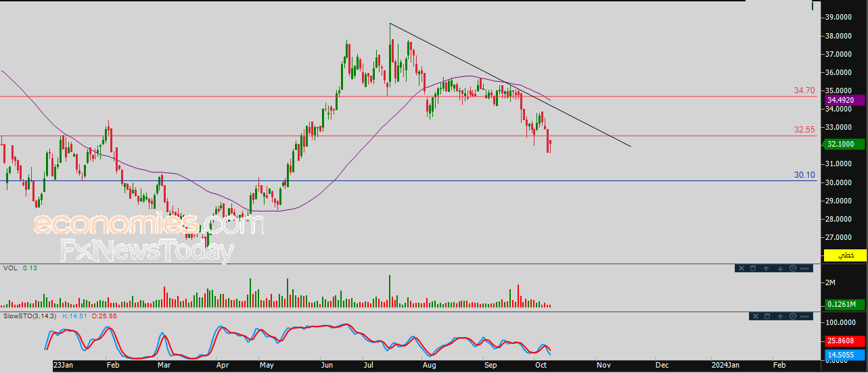868x373 pixels.
Task: Open VOL panel more options menu
Action: pos(804,268)
